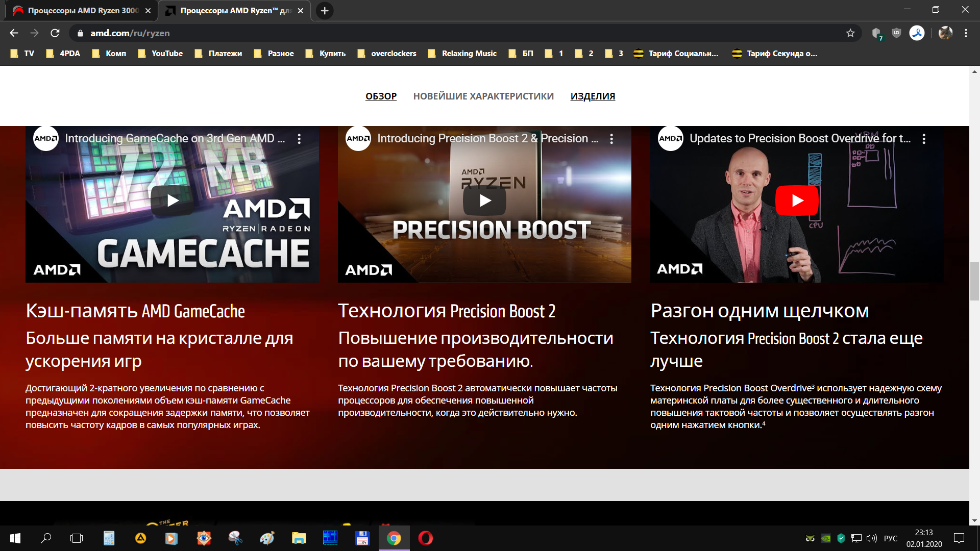Click the AMD channel avatar on GameCache video
This screenshot has height=551, width=980.
[x=46, y=139]
